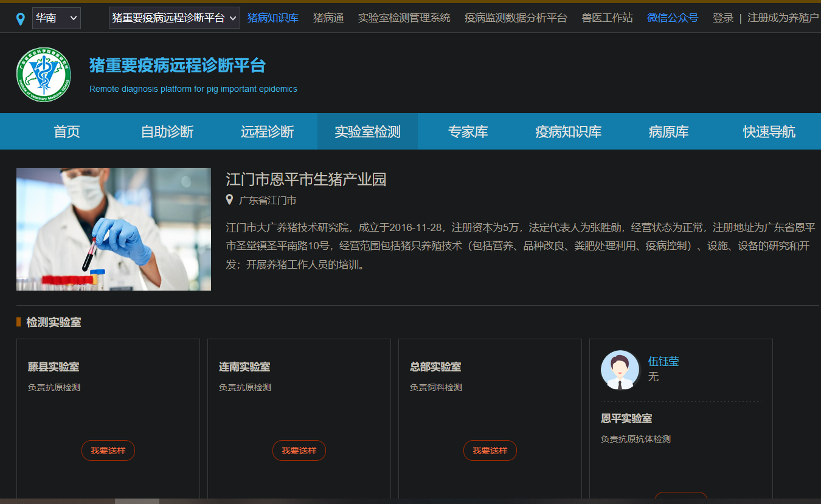Viewport: 821px width, 504px height.
Task: Click the horizontal scrollbar at the bottom
Action: click(x=137, y=501)
